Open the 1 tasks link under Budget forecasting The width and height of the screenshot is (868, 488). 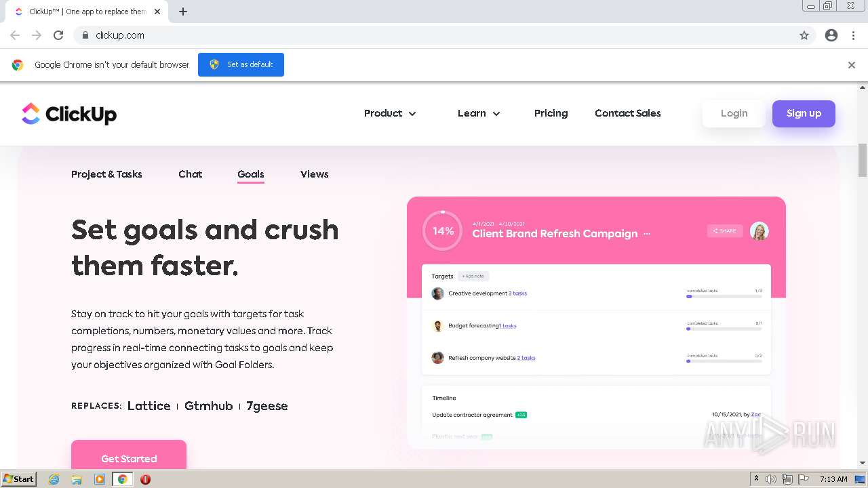pyautogui.click(x=508, y=326)
